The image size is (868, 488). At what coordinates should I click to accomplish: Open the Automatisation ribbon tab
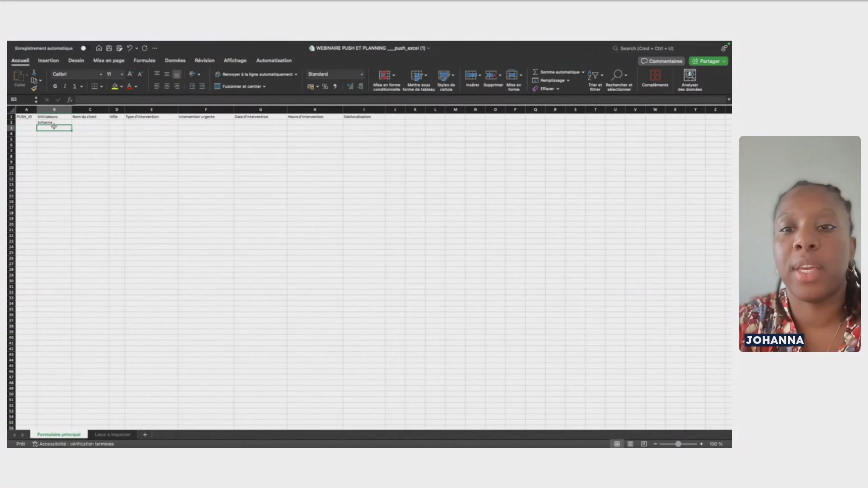274,61
